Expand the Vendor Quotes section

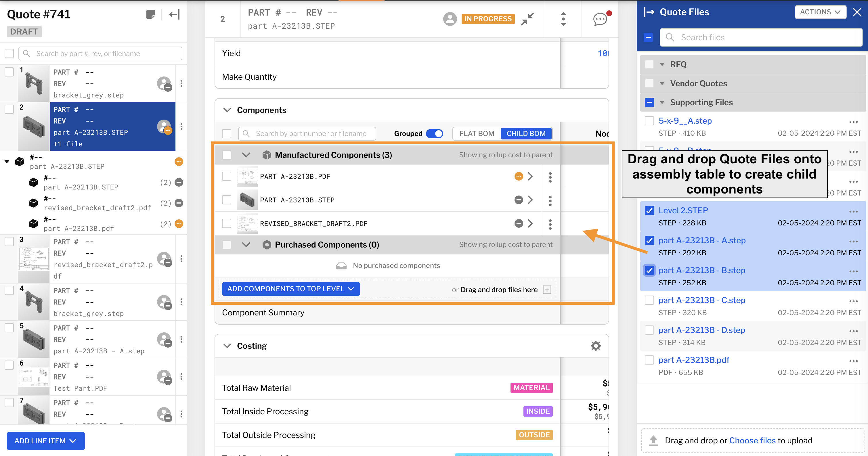pyautogui.click(x=662, y=83)
